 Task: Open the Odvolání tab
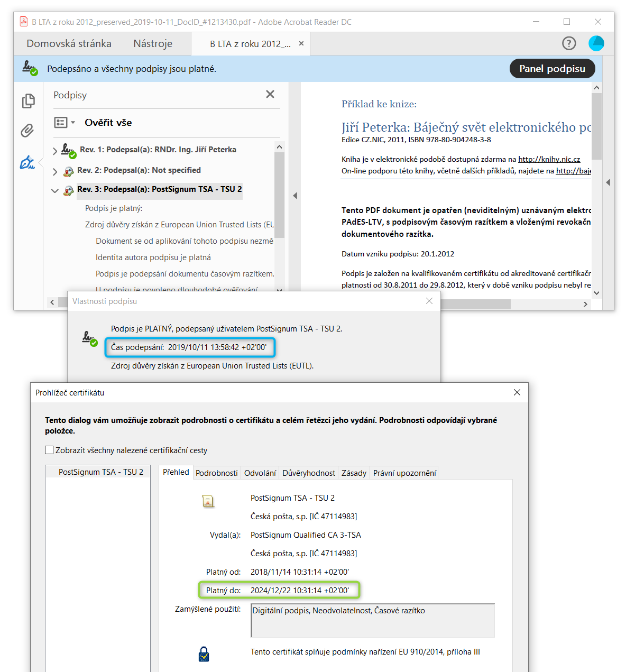coord(260,473)
